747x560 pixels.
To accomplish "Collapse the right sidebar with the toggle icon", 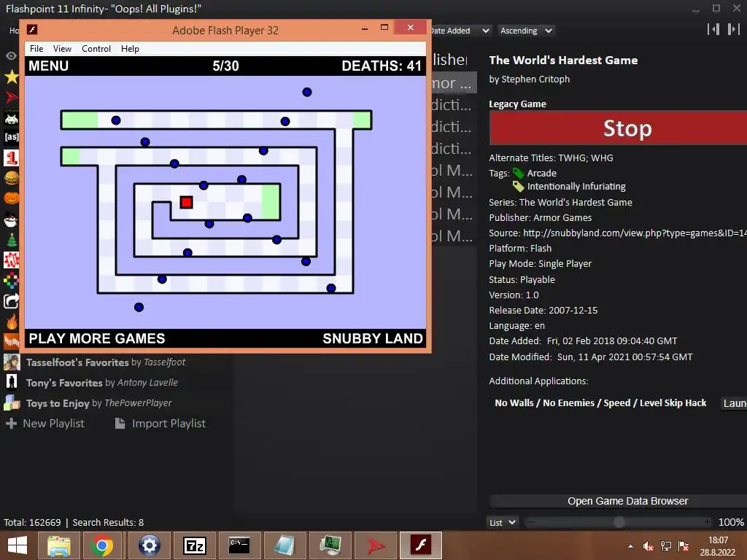I will click(x=733, y=29).
